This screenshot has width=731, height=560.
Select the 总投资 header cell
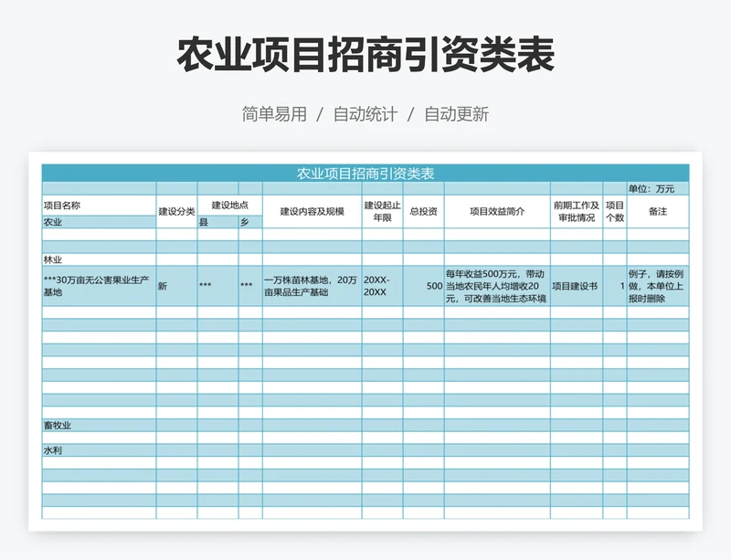423,212
